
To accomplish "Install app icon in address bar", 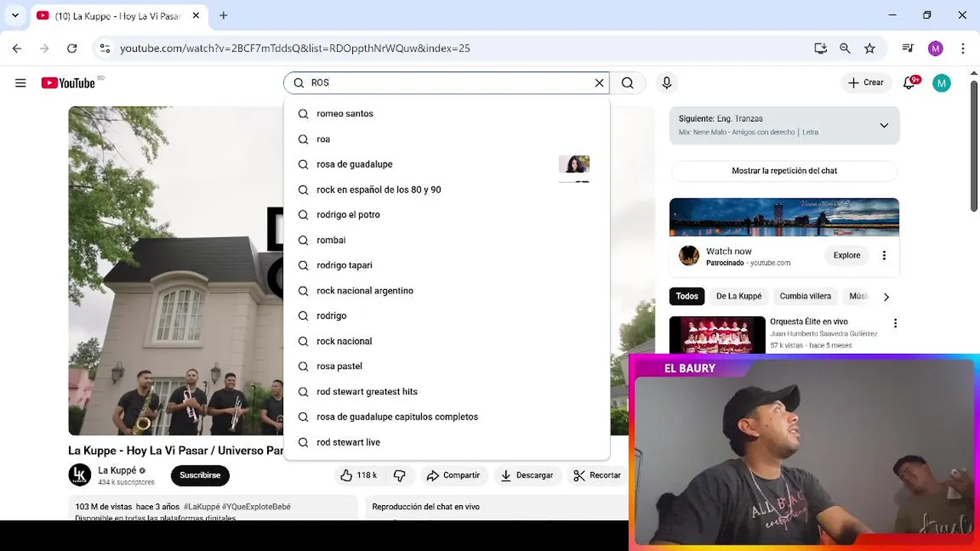I will pyautogui.click(x=821, y=48).
